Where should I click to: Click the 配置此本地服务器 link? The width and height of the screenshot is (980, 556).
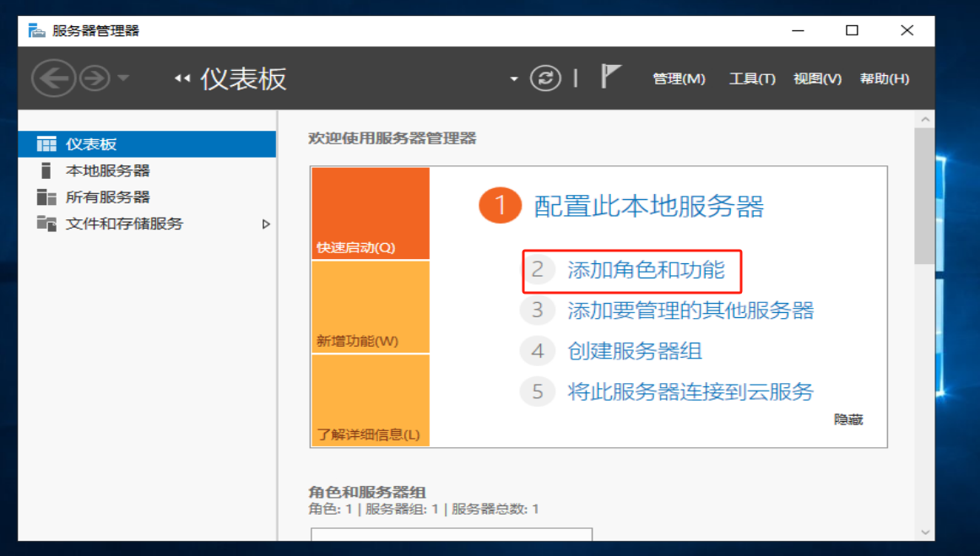tap(649, 206)
